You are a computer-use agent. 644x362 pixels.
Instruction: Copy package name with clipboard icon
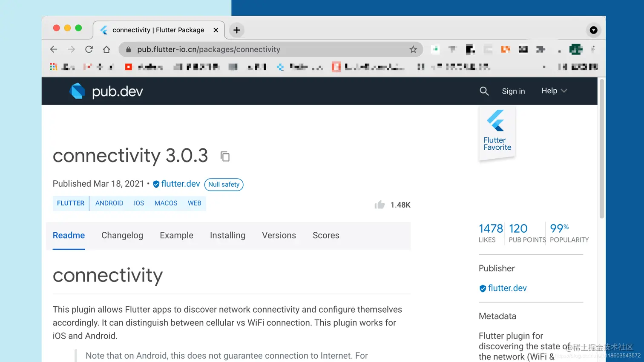[x=225, y=157]
